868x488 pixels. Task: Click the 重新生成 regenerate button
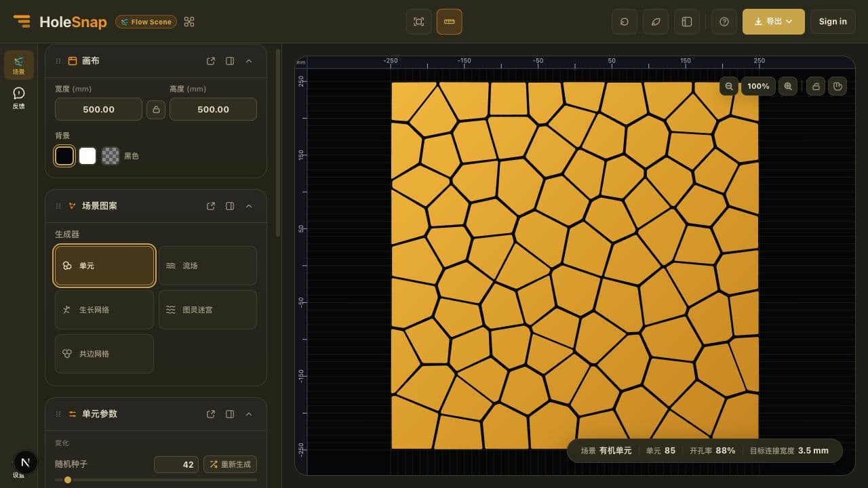tap(230, 464)
